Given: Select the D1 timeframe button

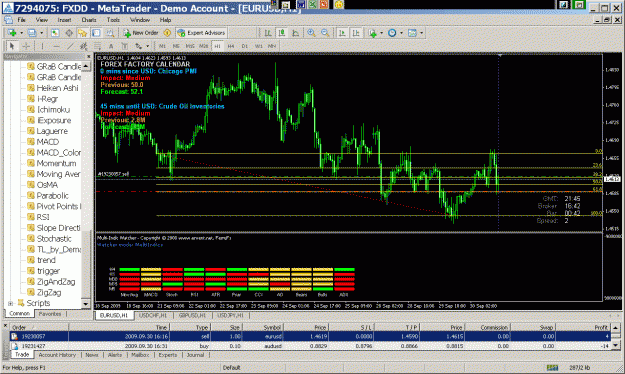Looking at the screenshot, I should (x=245, y=46).
